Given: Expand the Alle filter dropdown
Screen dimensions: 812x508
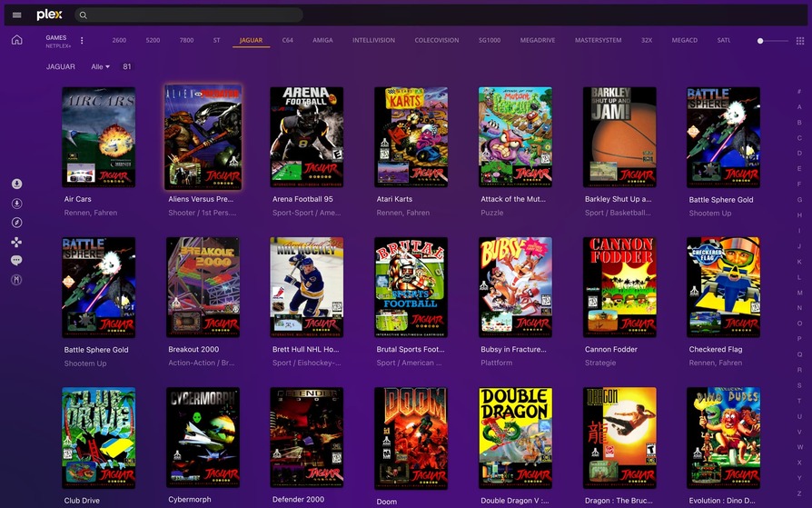Looking at the screenshot, I should [100, 66].
